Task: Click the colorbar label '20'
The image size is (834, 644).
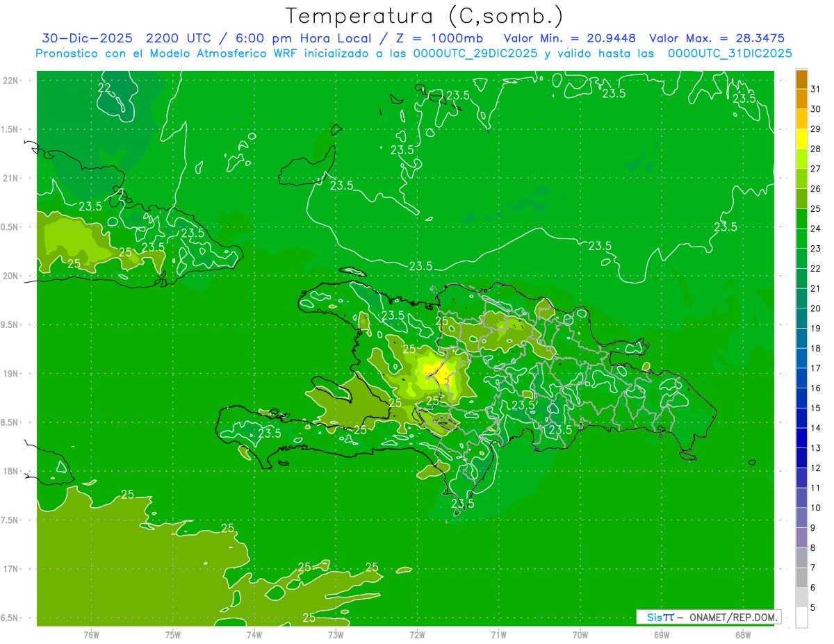Action: click(816, 308)
